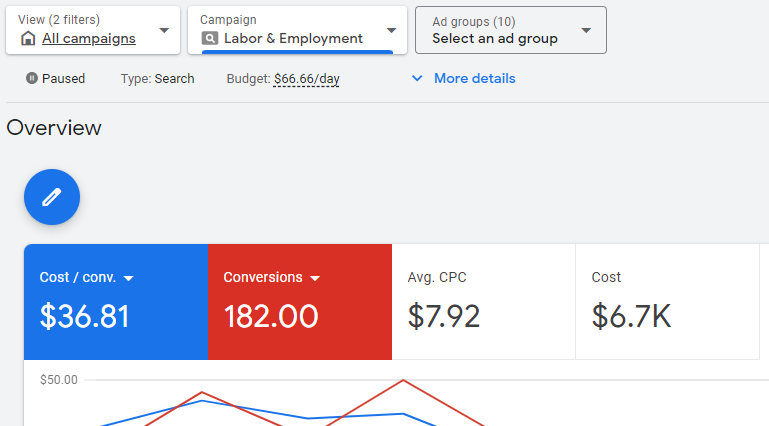This screenshot has width=769, height=426.
Task: Click the search campaign type icon
Action: pos(210,38)
